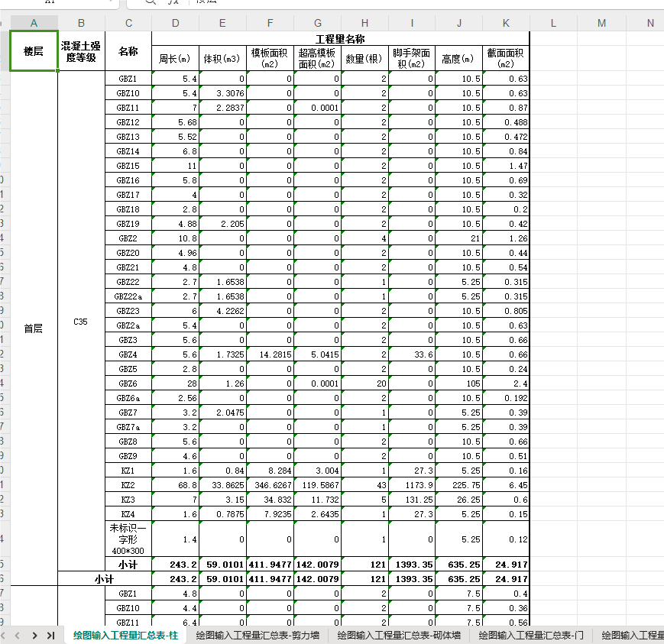
Task: Click the 脚手架面积(m2) heading cell
Action: [x=412, y=58]
